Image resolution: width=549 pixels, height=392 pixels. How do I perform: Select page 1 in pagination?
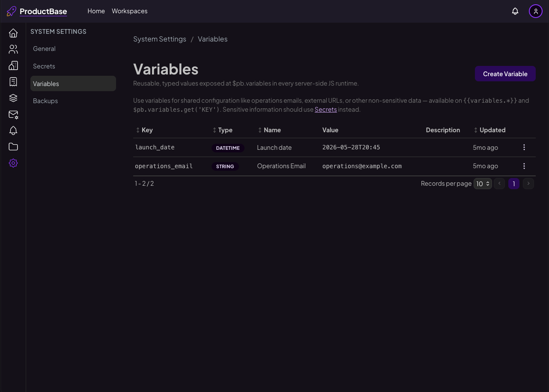pos(514,184)
